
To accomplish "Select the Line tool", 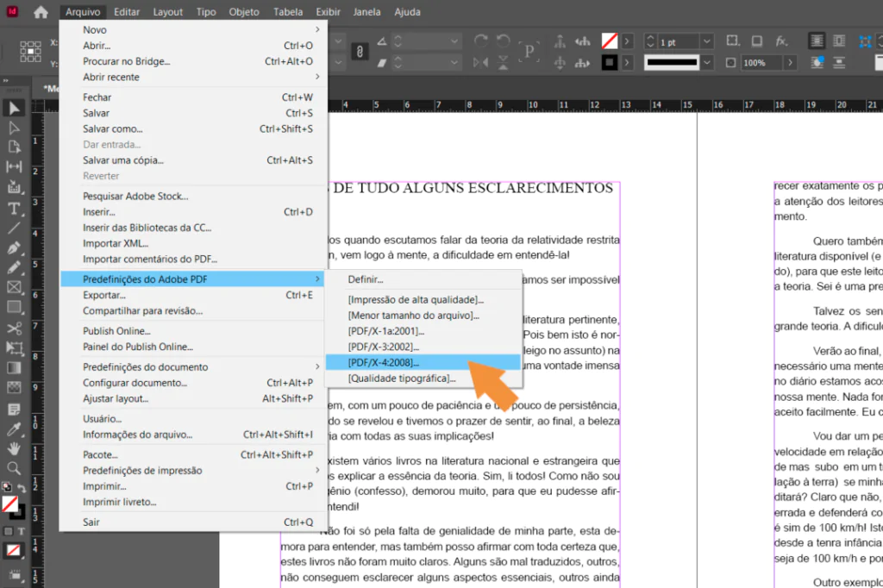I will tap(14, 228).
